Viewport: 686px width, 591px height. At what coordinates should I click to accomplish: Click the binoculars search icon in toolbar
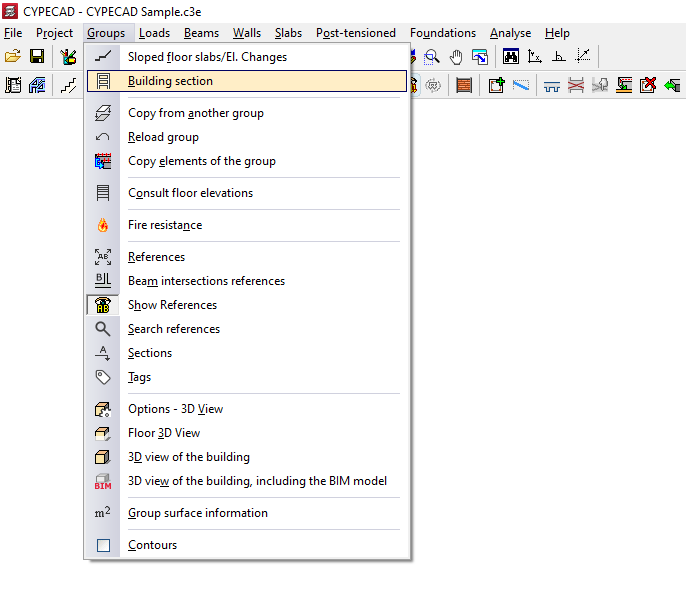[x=511, y=57]
